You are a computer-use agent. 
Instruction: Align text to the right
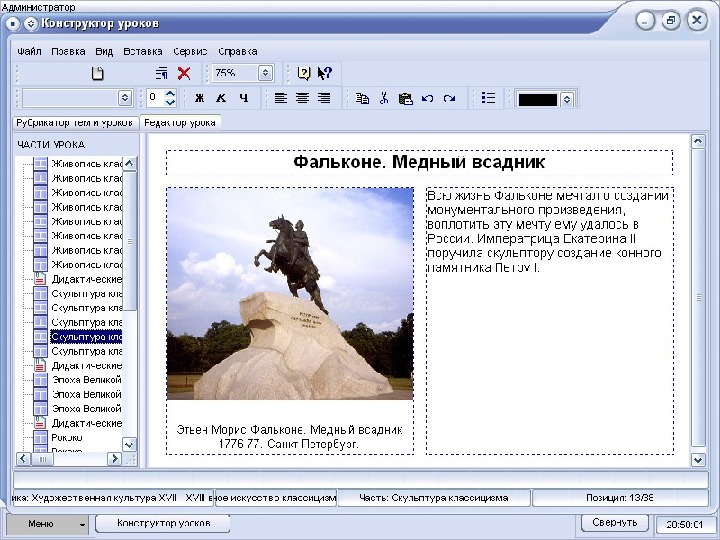(324, 98)
